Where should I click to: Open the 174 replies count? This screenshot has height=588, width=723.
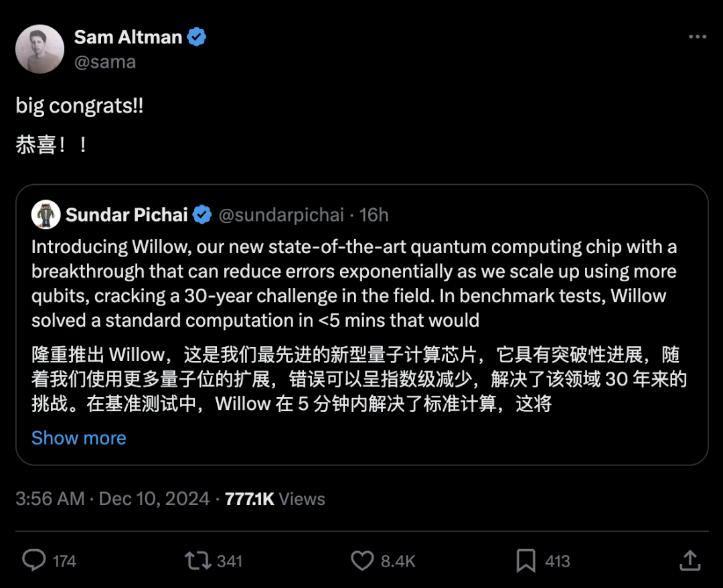pyautogui.click(x=65, y=561)
